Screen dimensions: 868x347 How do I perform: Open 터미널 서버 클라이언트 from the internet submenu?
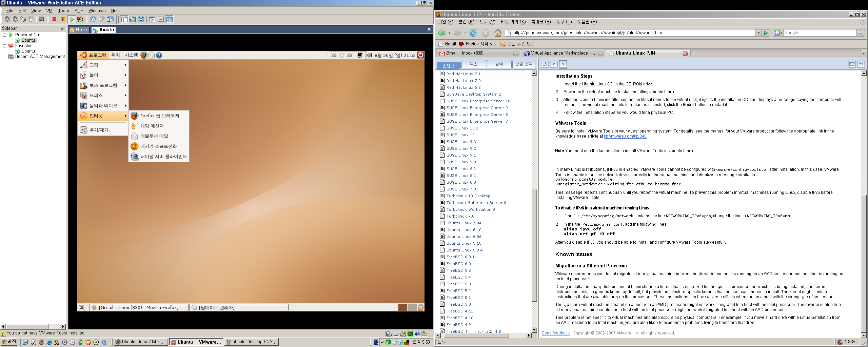tap(159, 156)
